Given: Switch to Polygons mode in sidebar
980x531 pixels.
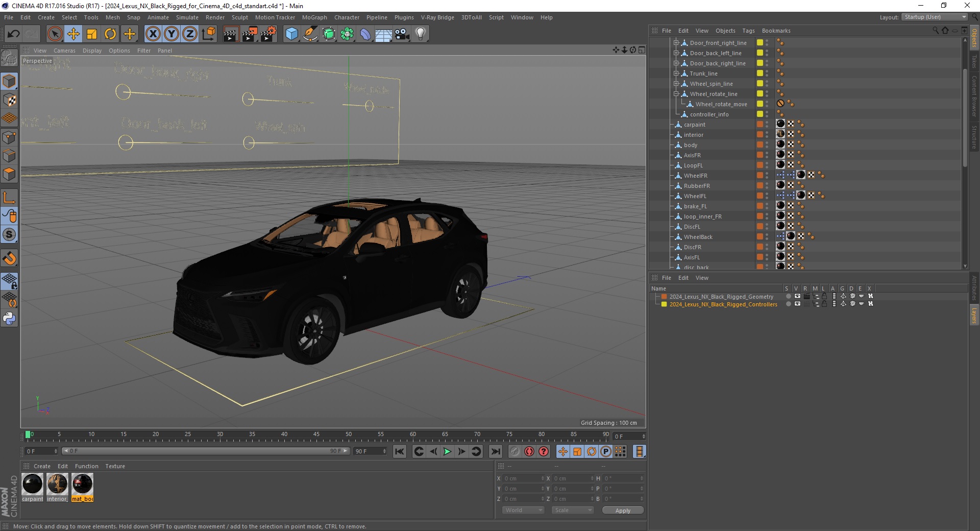Looking at the screenshot, I should (x=9, y=174).
